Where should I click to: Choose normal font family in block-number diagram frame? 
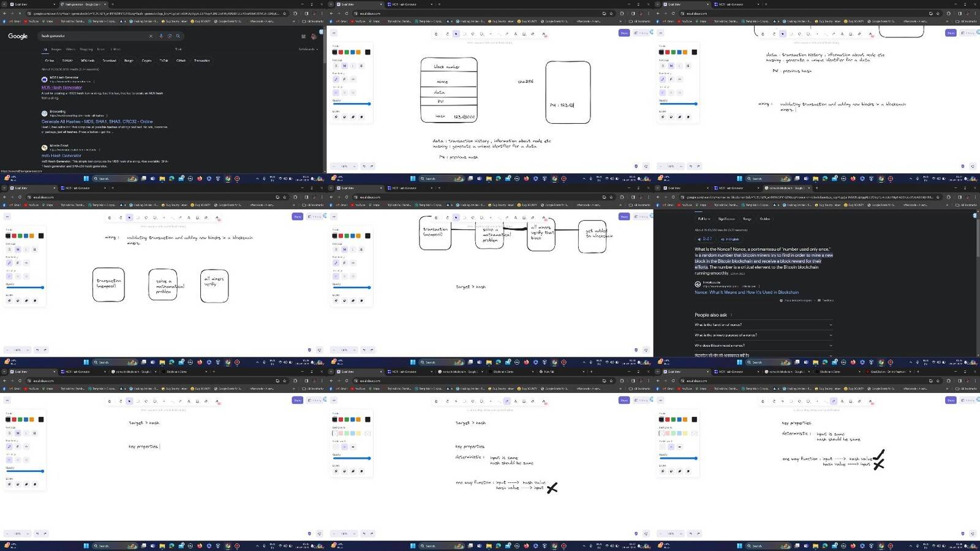tap(345, 79)
